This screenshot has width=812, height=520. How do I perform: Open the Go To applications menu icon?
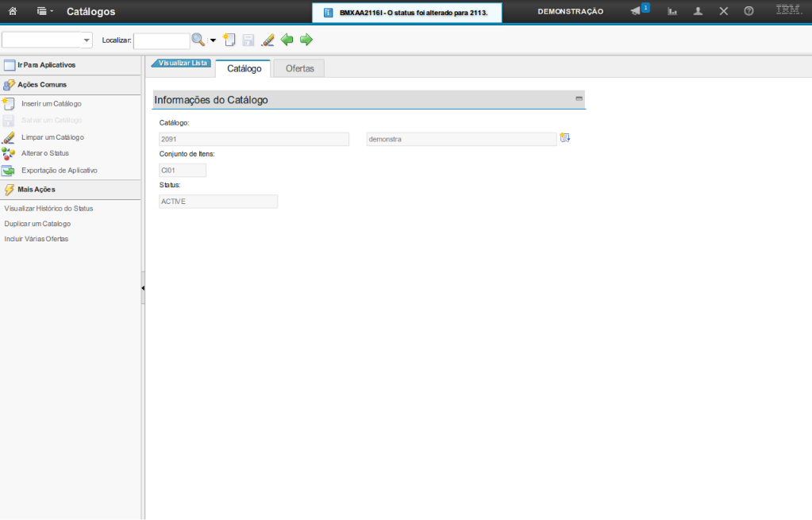tap(44, 11)
